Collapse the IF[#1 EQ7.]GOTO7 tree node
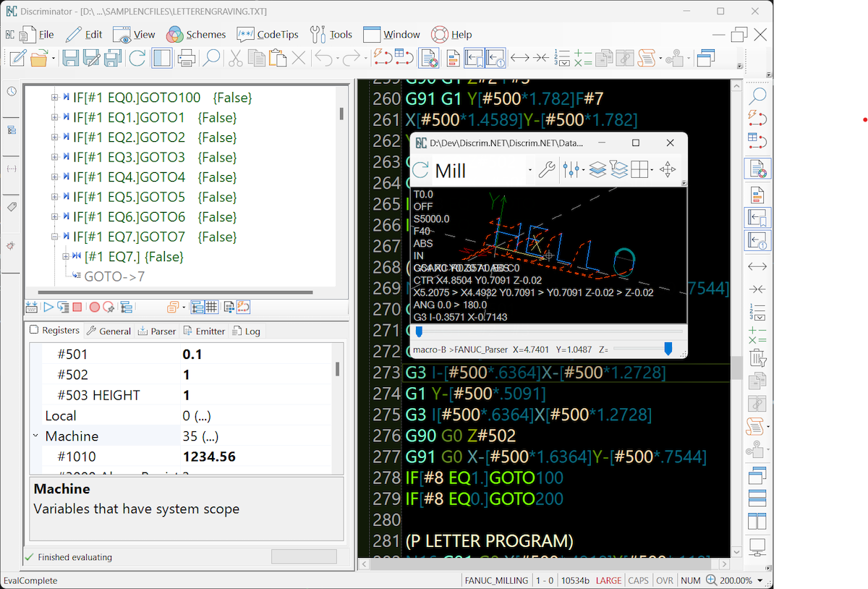Image resolution: width=868 pixels, height=589 pixels. 55,237
